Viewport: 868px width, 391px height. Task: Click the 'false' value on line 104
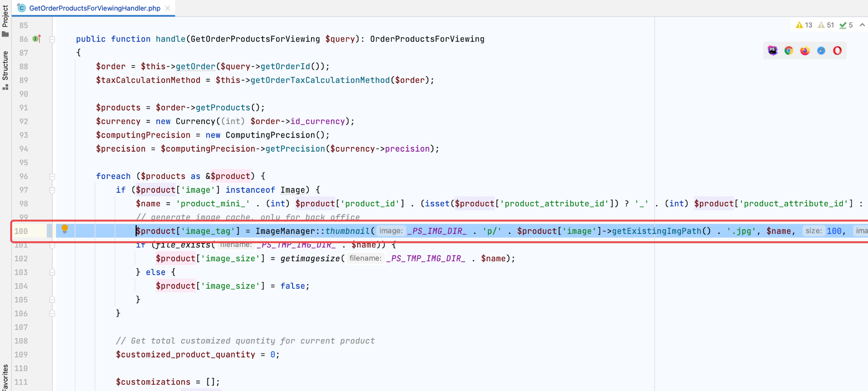pyautogui.click(x=292, y=286)
